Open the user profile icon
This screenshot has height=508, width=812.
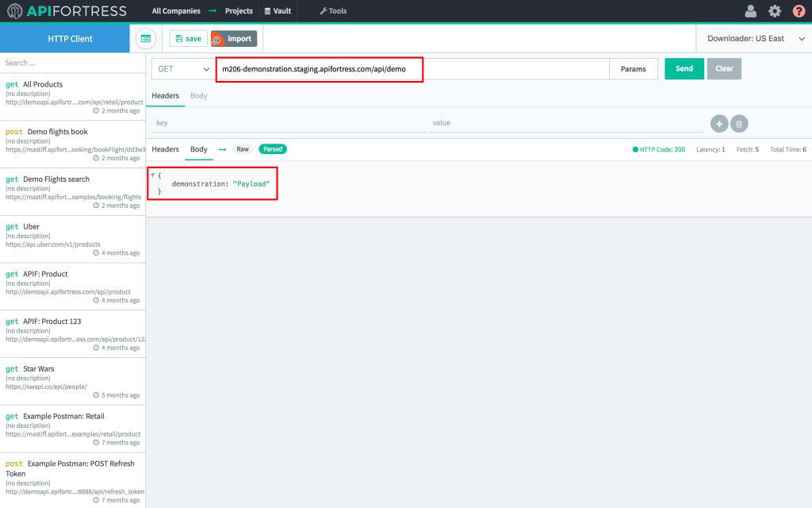tap(750, 11)
